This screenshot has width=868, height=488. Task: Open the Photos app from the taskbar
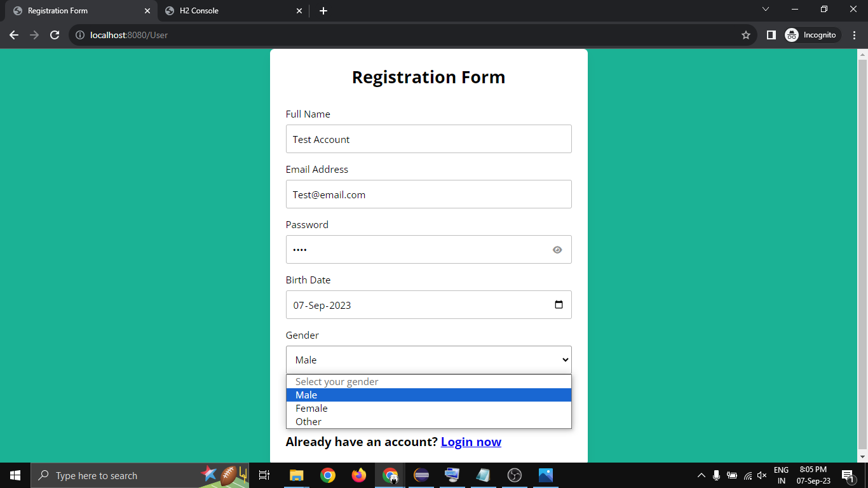tap(546, 475)
